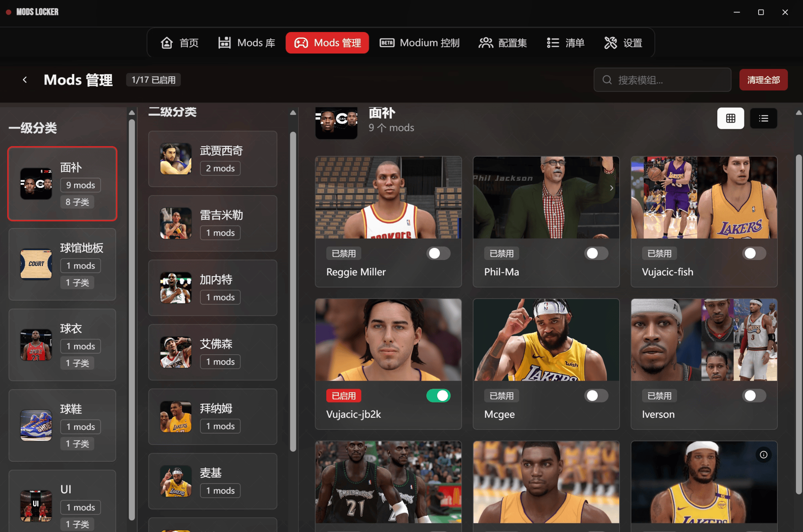
Task: Enable the Iverson mod toggle
Action: click(x=754, y=396)
